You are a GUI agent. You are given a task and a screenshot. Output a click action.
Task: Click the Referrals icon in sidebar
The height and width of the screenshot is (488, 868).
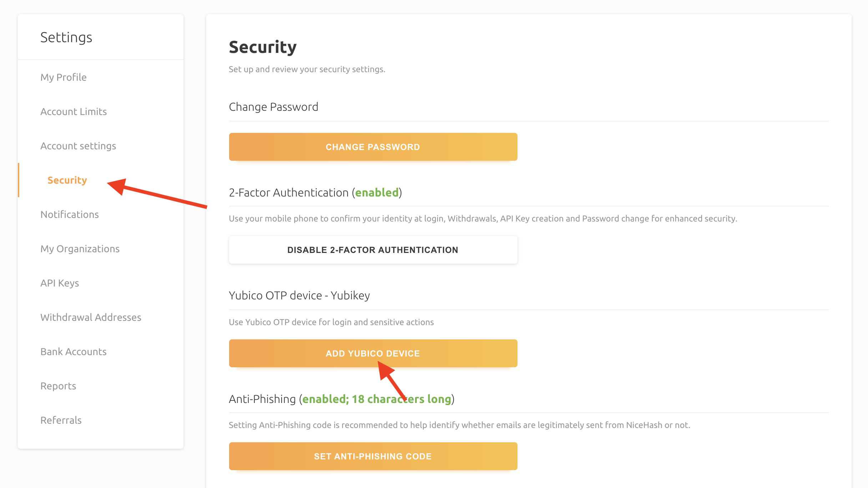(x=60, y=419)
